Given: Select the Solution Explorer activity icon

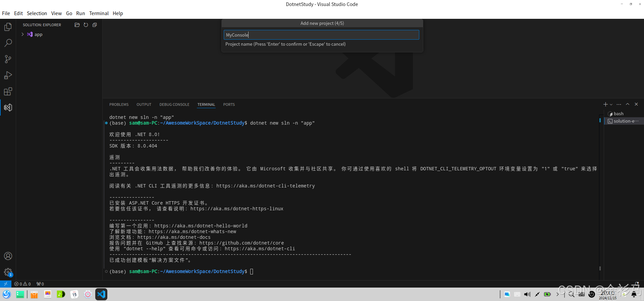Looking at the screenshot, I should pyautogui.click(x=8, y=107).
